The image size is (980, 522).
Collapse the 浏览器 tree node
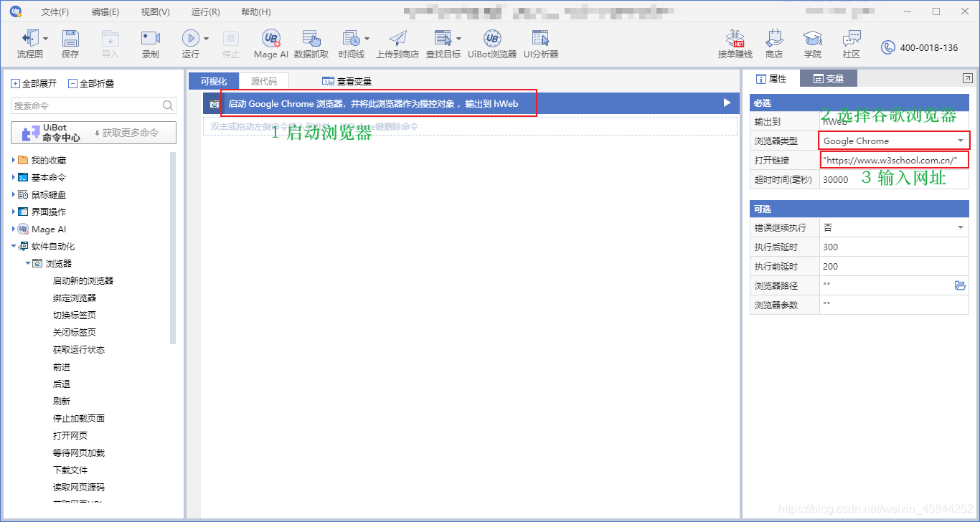(28, 263)
